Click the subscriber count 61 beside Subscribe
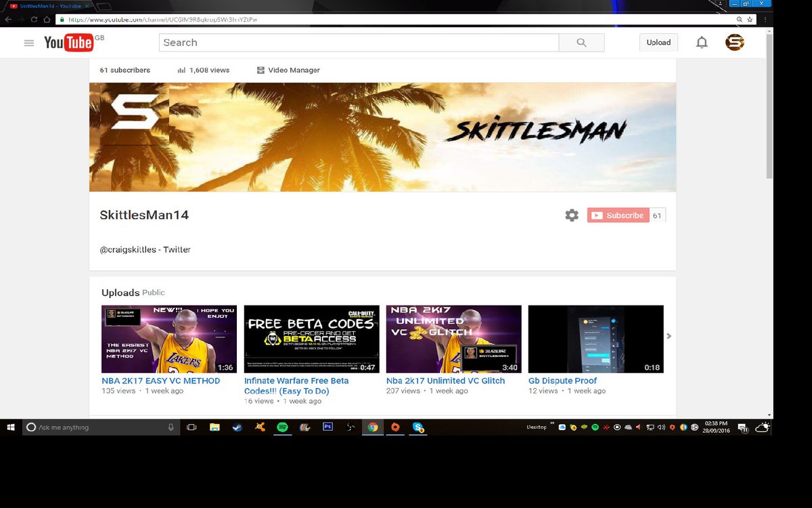This screenshot has height=508, width=812. (x=657, y=215)
